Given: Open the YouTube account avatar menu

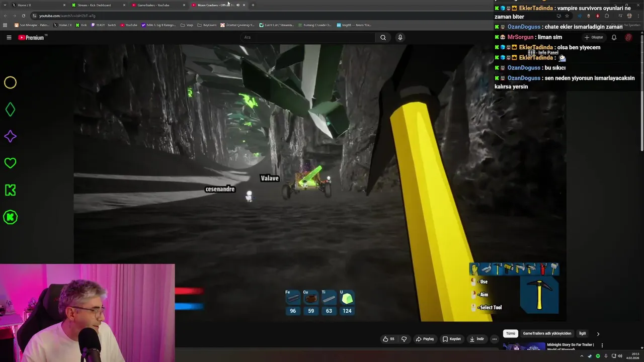Looking at the screenshot, I should pos(628,37).
